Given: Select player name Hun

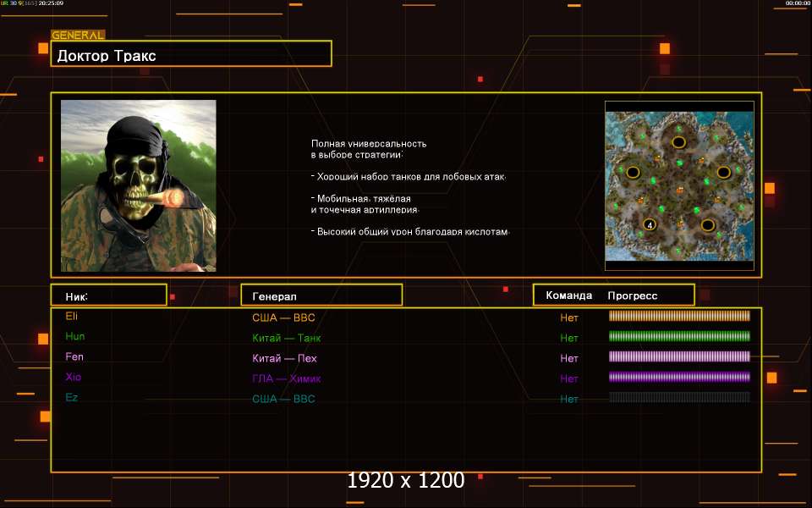Looking at the screenshot, I should tap(75, 336).
